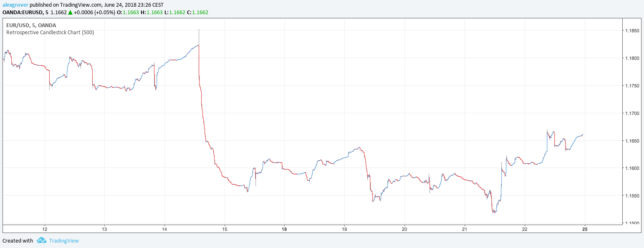Click the chart's lowest trough near 1.1520
The image size is (644, 248).
tap(493, 212)
